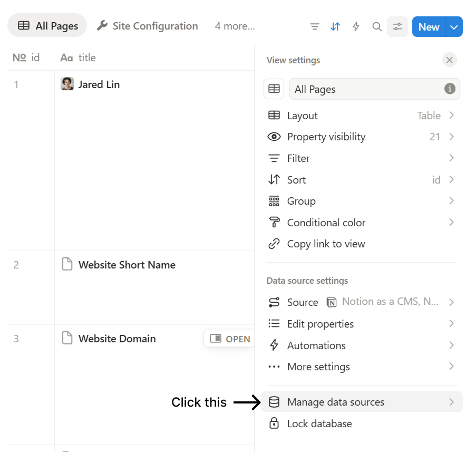Image resolution: width=476 pixels, height=452 pixels.
Task: Show the 4 more views dropdown
Action: coord(235,26)
